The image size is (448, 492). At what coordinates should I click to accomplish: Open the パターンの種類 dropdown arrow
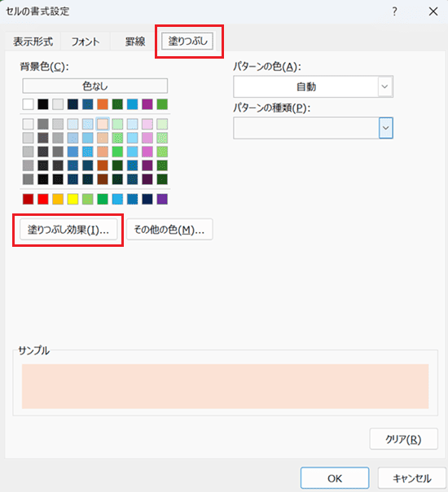pos(385,128)
